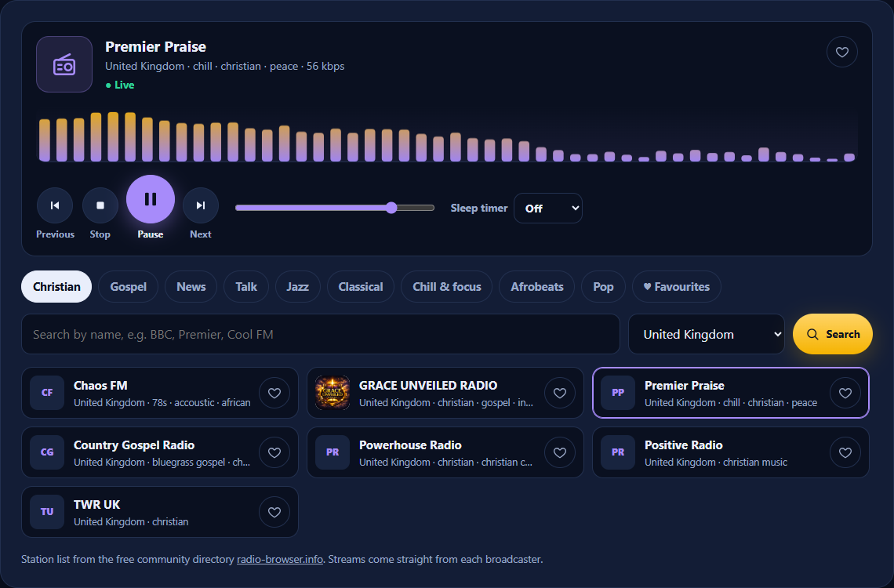Favourite the now-playing Premier Praise station
The image size is (894, 588).
[842, 52]
